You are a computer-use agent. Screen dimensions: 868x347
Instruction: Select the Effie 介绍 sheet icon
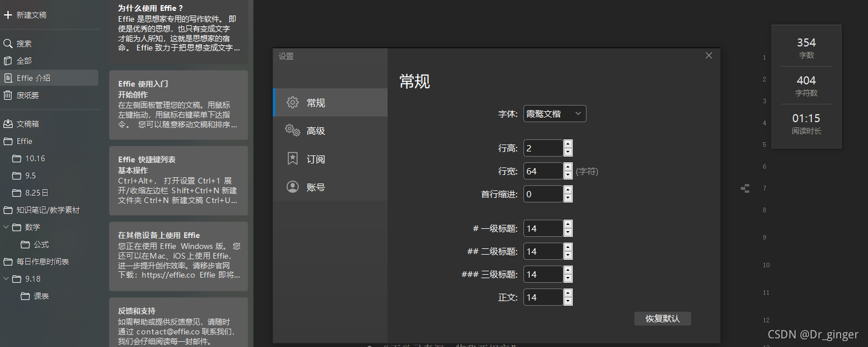point(8,78)
